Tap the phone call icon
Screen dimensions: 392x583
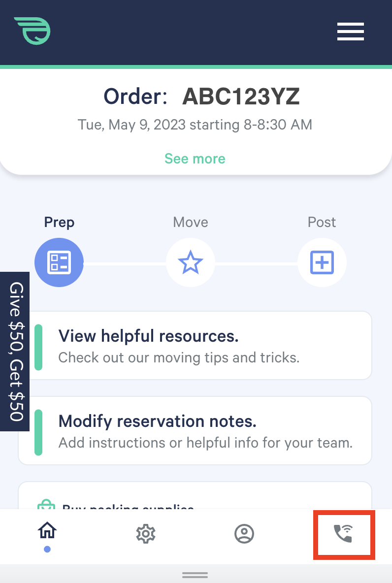pos(344,534)
